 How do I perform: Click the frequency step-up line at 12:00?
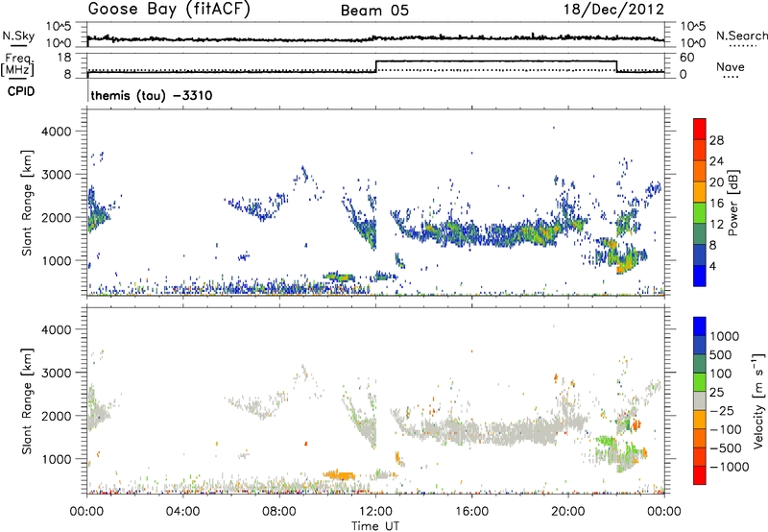376,66
